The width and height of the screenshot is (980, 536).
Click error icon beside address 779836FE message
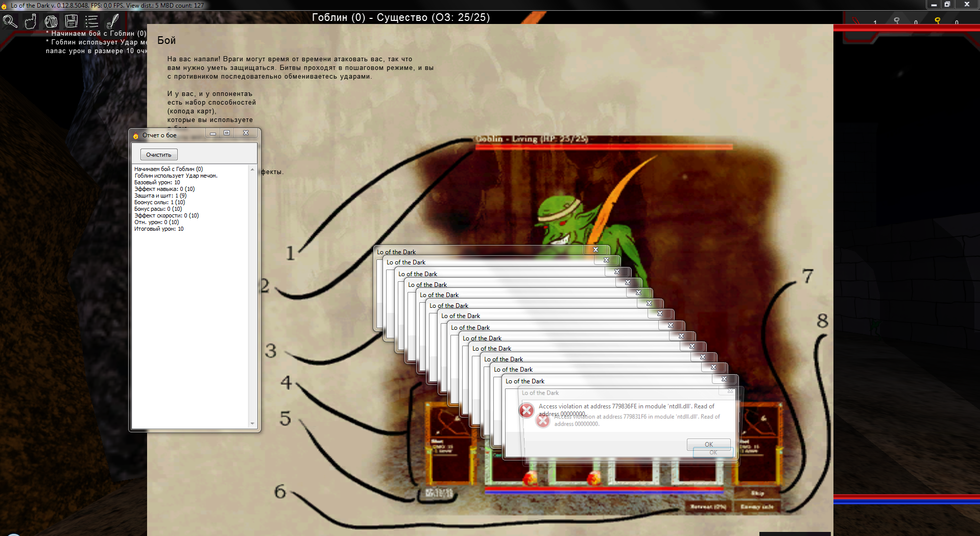[x=527, y=410]
